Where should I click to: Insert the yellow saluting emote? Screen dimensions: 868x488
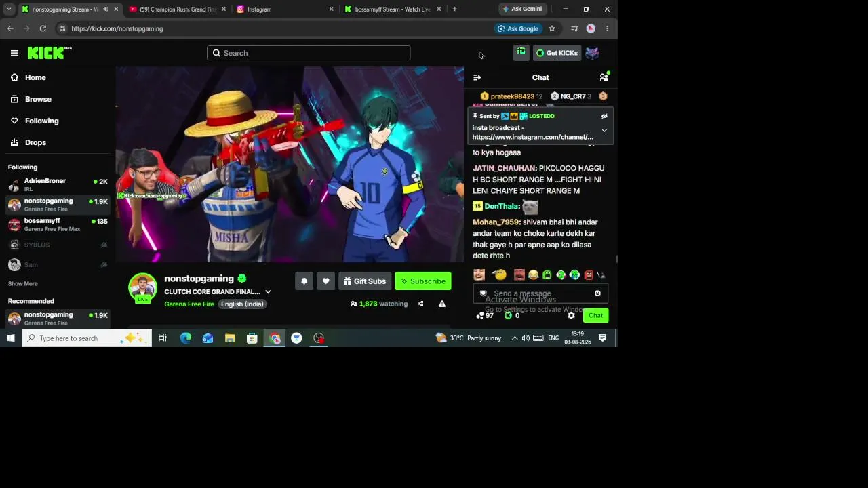tap(500, 274)
